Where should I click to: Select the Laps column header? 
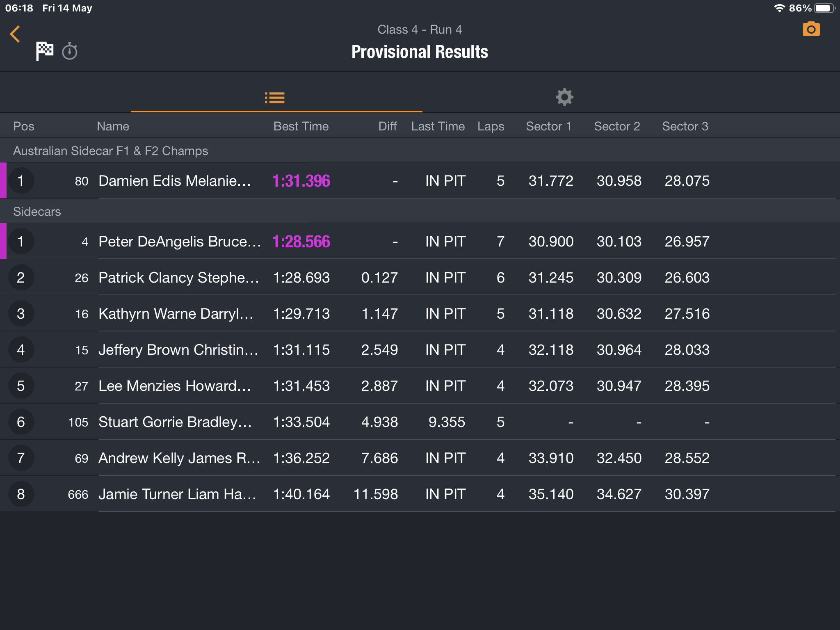(491, 126)
